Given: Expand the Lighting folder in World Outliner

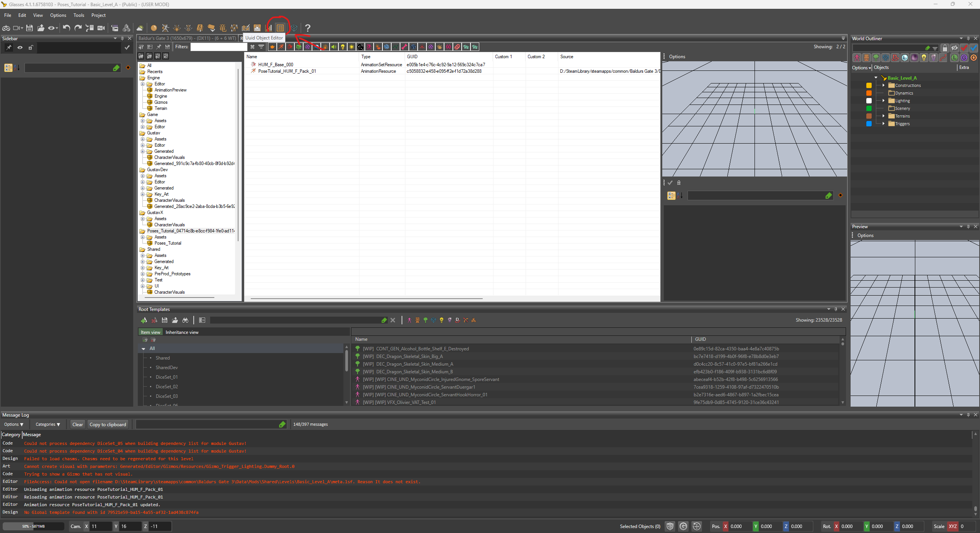Looking at the screenshot, I should coord(884,101).
